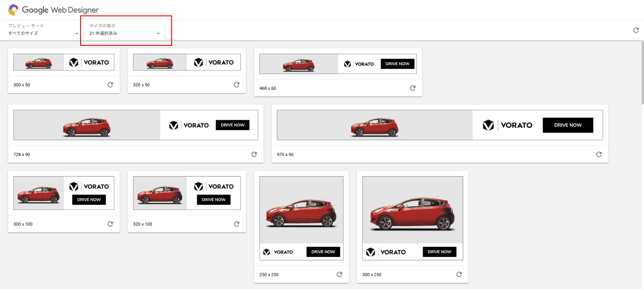Click the global refresh icon at top right
The image size is (644, 289).
(x=636, y=30)
